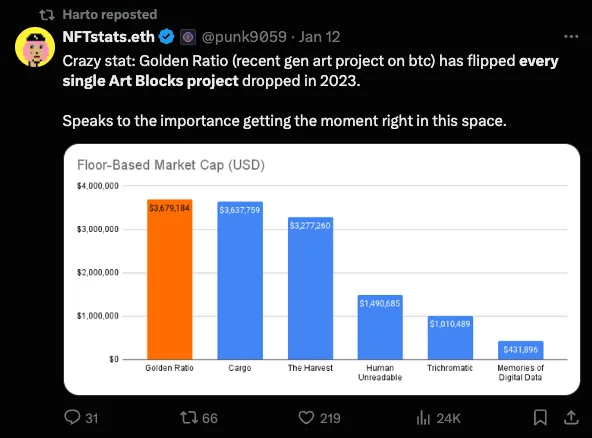View tweet analytics bar chart icon

point(423,418)
